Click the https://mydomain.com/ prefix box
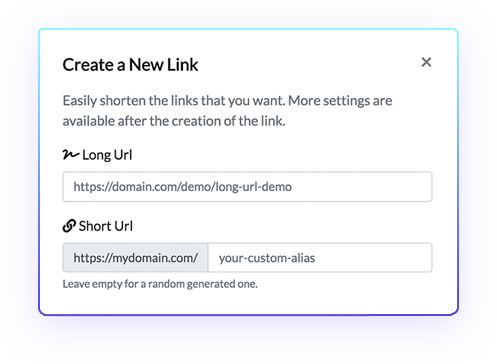The height and width of the screenshot is (364, 497). (135, 258)
